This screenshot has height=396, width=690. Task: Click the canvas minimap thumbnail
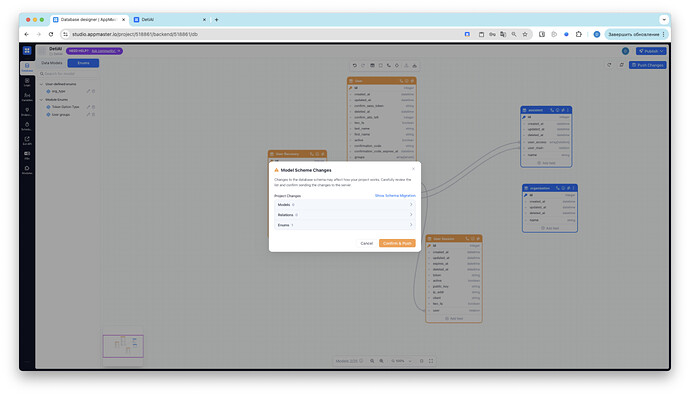[123, 346]
